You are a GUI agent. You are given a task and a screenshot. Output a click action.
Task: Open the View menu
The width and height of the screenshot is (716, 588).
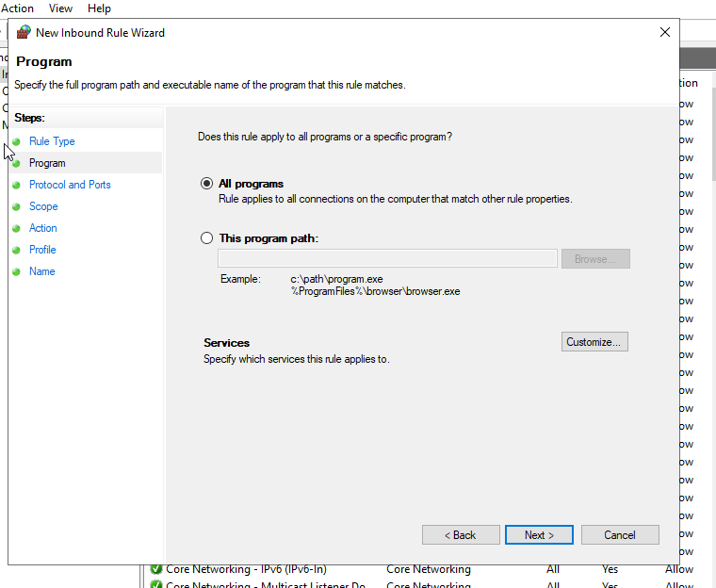coord(60,8)
